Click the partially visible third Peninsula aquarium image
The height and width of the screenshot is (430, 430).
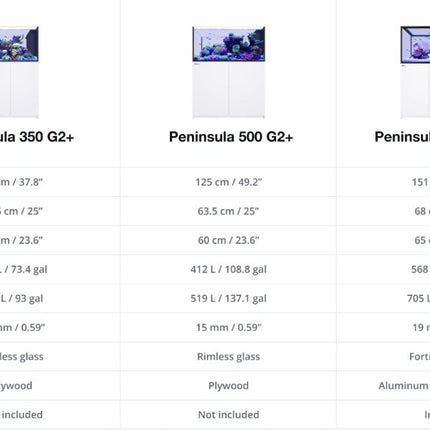415,72
